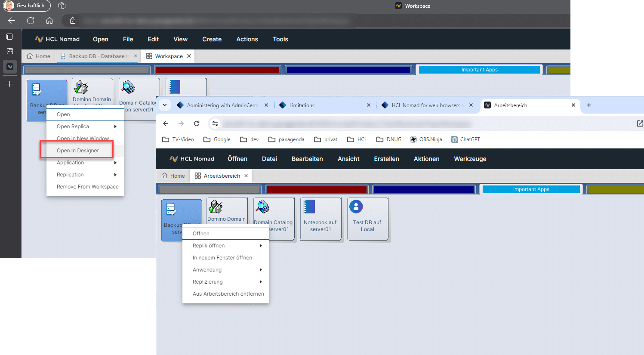
Task: Select the dark red workspace page tab
Action: [317, 189]
